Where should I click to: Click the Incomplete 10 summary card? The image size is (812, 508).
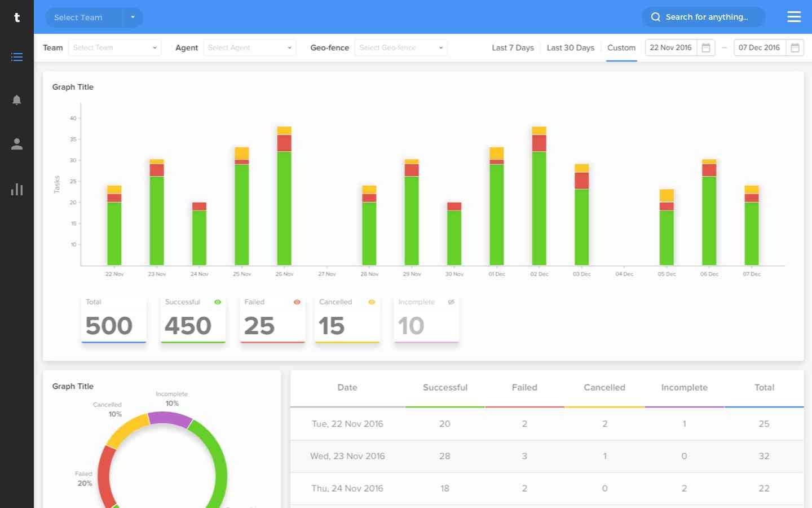[426, 319]
